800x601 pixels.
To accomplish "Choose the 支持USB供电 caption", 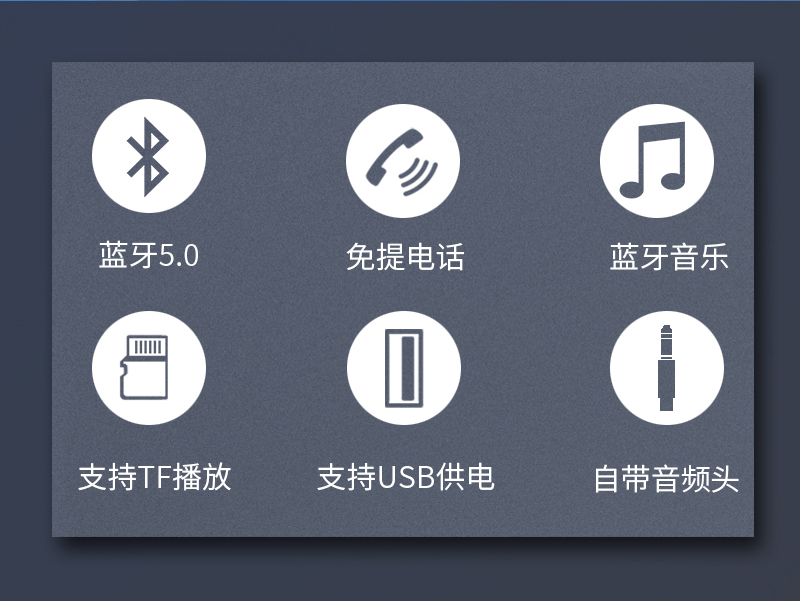I will 406,477.
